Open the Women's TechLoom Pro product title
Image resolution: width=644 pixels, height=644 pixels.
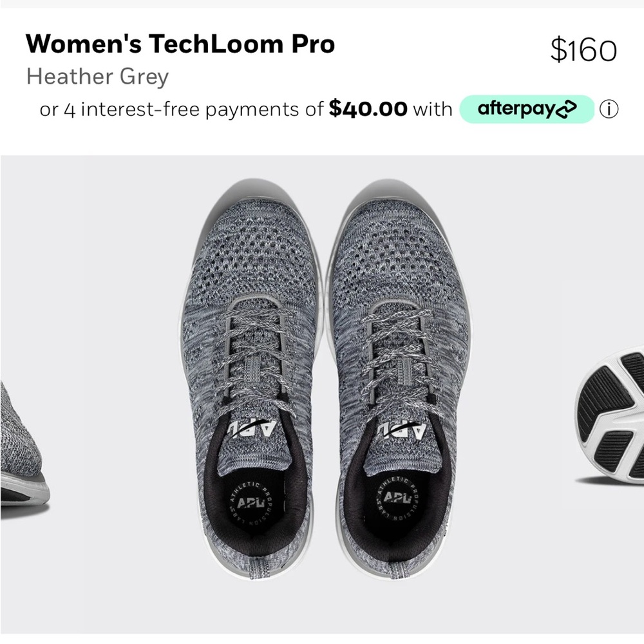coord(180,44)
